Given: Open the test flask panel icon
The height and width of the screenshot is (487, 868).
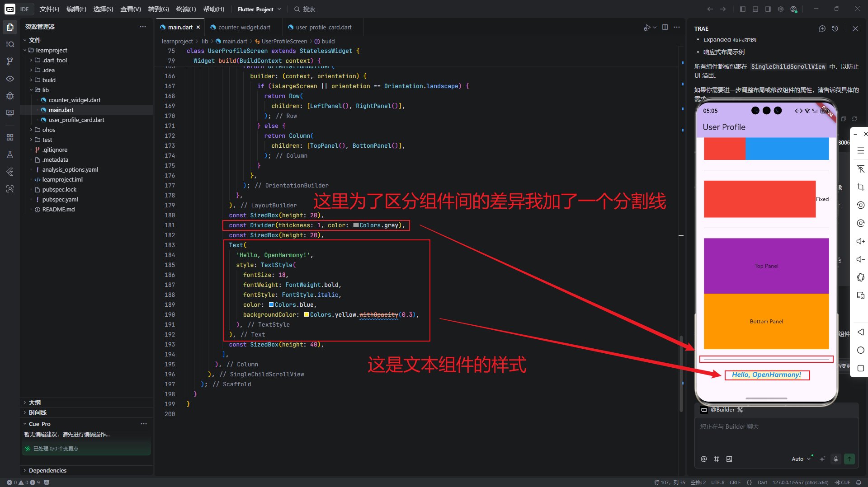Looking at the screenshot, I should 10,155.
